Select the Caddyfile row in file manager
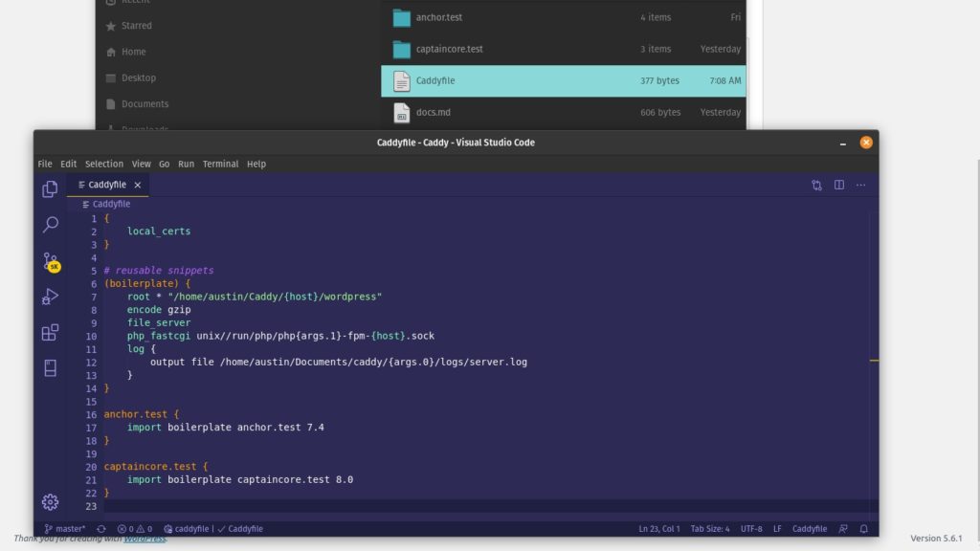The width and height of the screenshot is (980, 551). [x=563, y=80]
